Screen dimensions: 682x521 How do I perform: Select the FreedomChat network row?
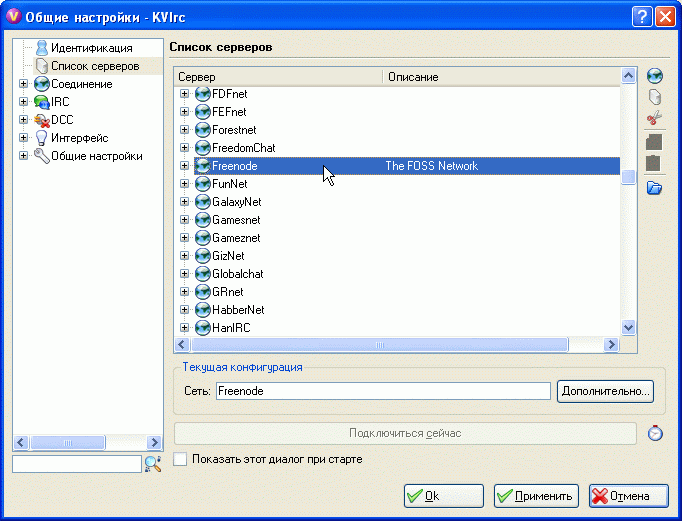[x=407, y=148]
